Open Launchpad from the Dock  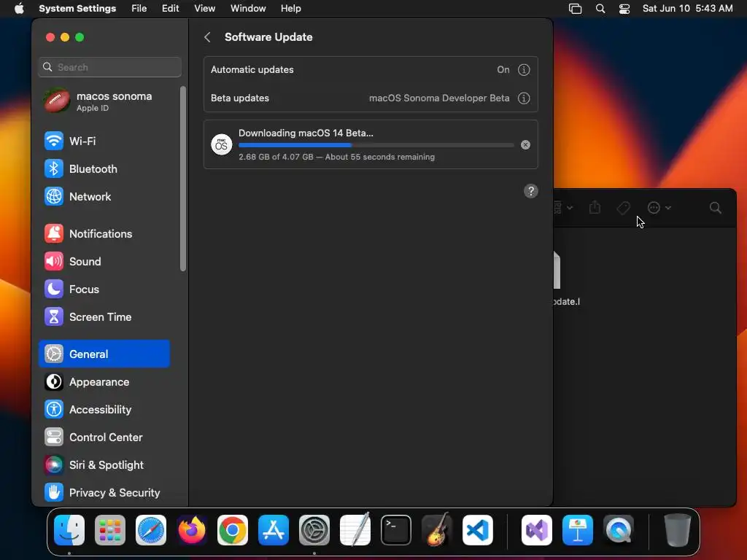(x=110, y=530)
